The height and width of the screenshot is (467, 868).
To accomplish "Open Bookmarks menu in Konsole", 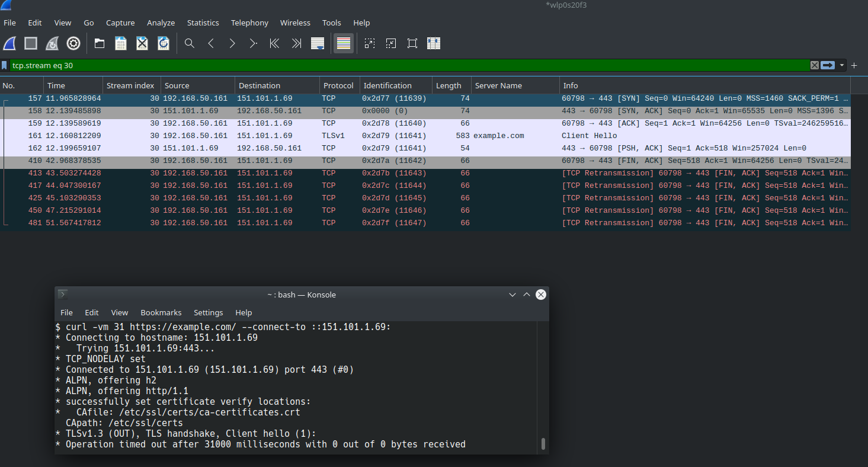I will pyautogui.click(x=161, y=312).
